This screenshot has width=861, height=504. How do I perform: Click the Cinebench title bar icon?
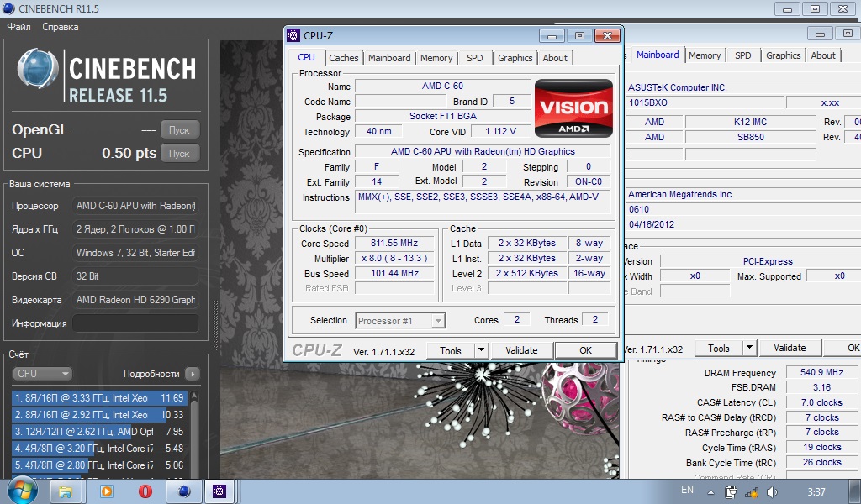[x=8, y=8]
